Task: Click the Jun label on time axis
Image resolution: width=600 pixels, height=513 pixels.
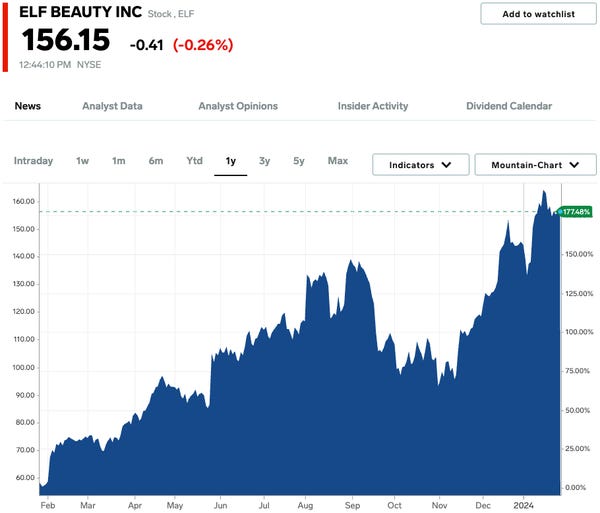Action: coord(220,505)
